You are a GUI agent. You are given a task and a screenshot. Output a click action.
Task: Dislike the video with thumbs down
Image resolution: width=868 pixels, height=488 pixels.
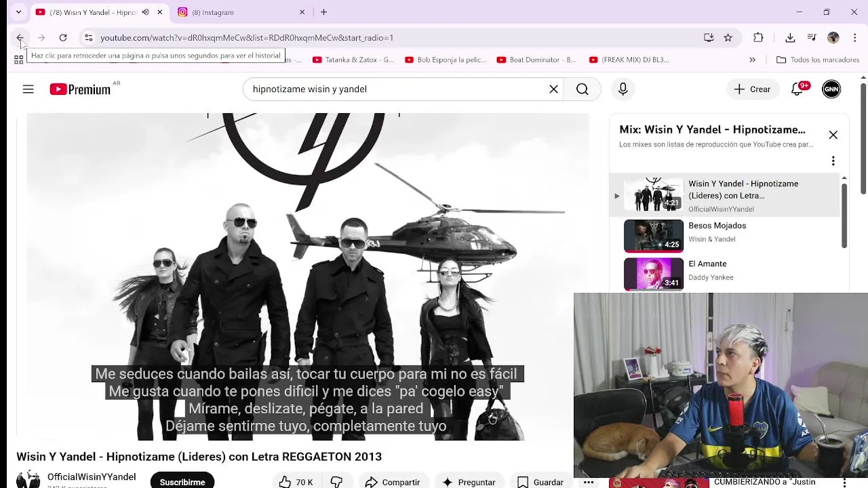pos(336,482)
